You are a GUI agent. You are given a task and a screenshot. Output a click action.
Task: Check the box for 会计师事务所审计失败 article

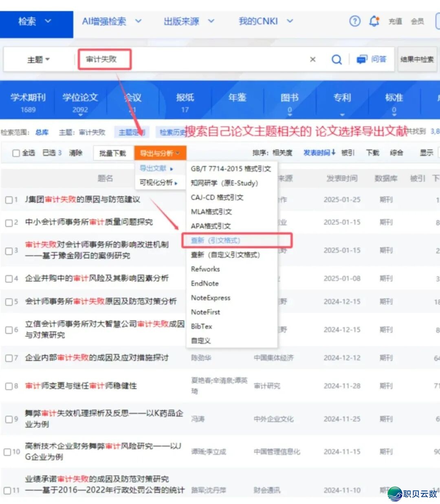9,302
